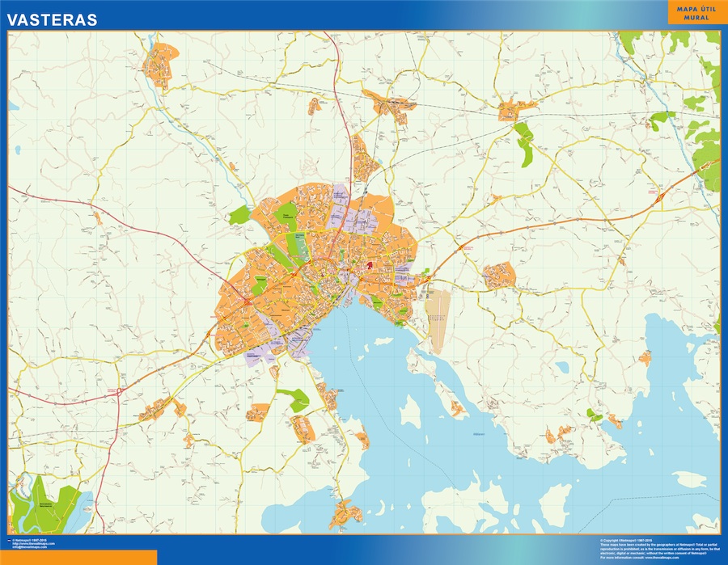Click the orange town north of the city center
This screenshot has height=565, width=728.
pyautogui.click(x=366, y=159)
